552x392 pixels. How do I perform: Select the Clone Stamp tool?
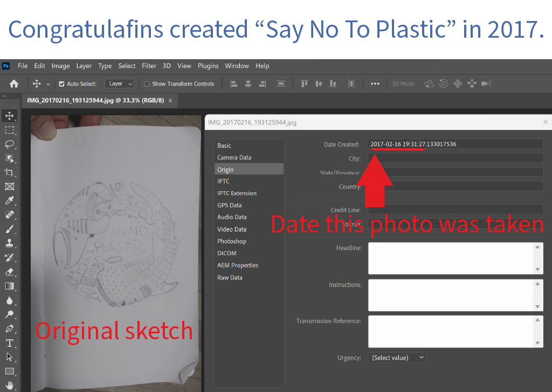[10, 243]
